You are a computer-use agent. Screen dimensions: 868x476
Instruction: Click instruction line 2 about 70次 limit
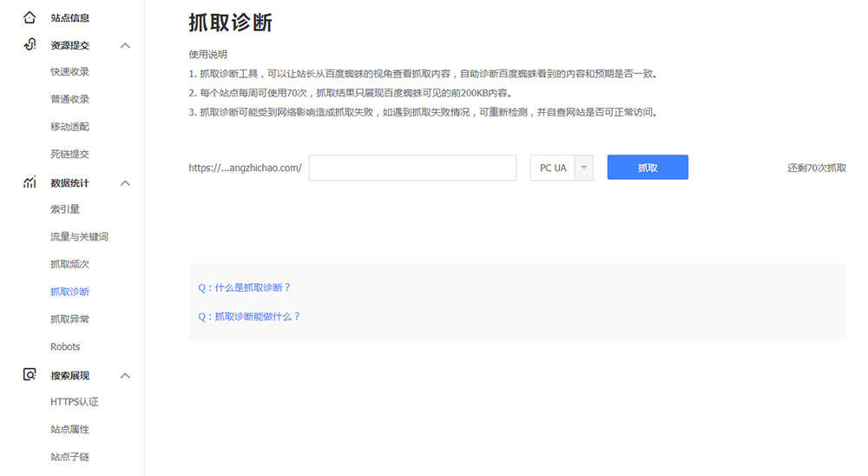pyautogui.click(x=351, y=93)
